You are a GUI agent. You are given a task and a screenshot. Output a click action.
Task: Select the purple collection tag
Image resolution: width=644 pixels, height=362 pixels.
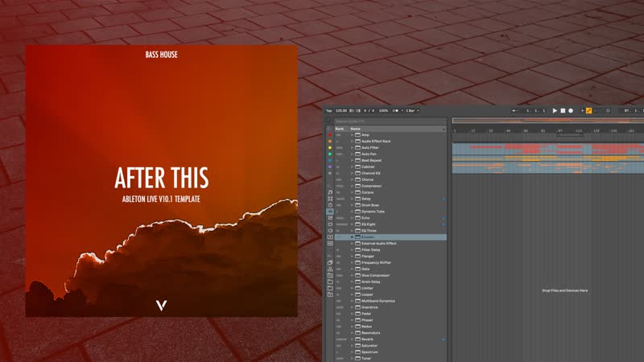[x=330, y=167]
